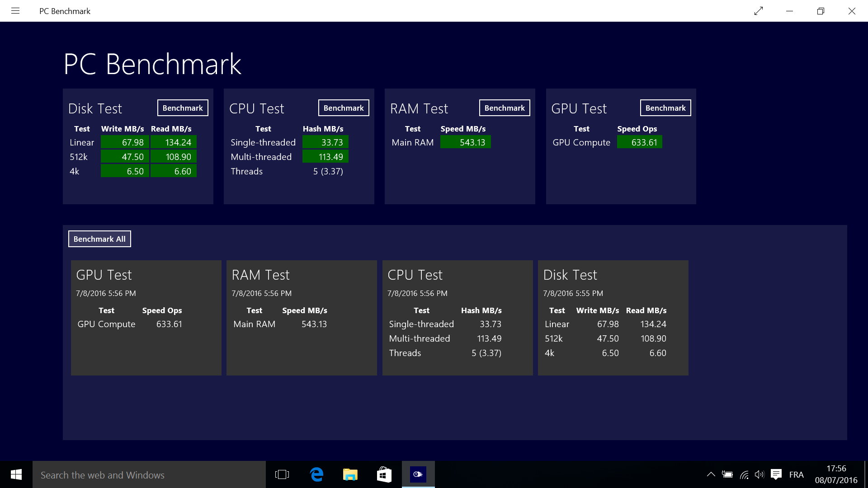This screenshot has width=868, height=488.
Task: Open File Explorer from taskbar
Action: coord(350,474)
